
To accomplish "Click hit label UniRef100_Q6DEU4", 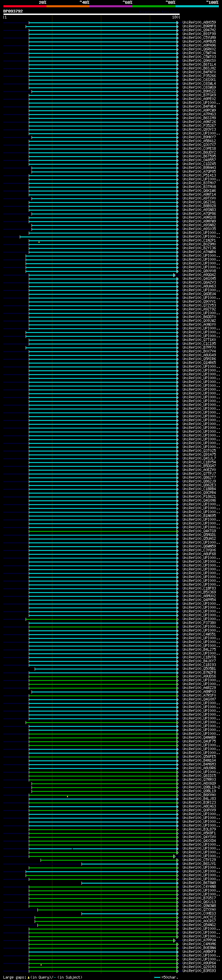I will pyautogui.click(x=199, y=294).
